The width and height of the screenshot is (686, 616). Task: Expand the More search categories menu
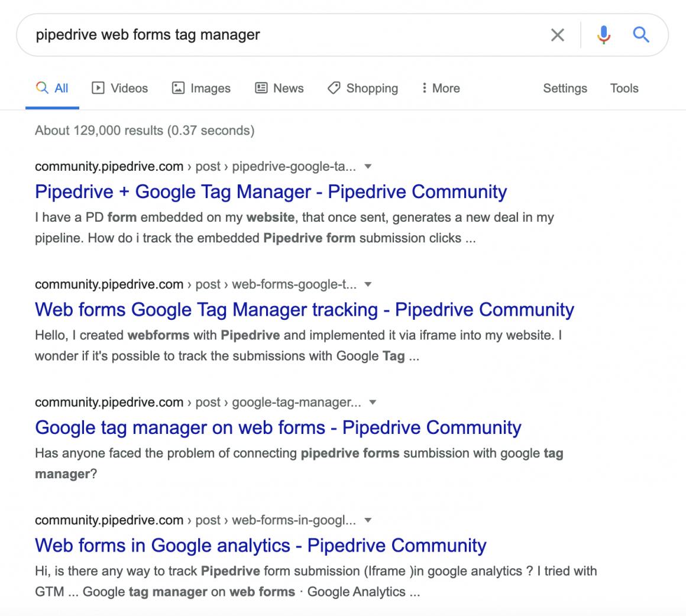[x=441, y=88]
